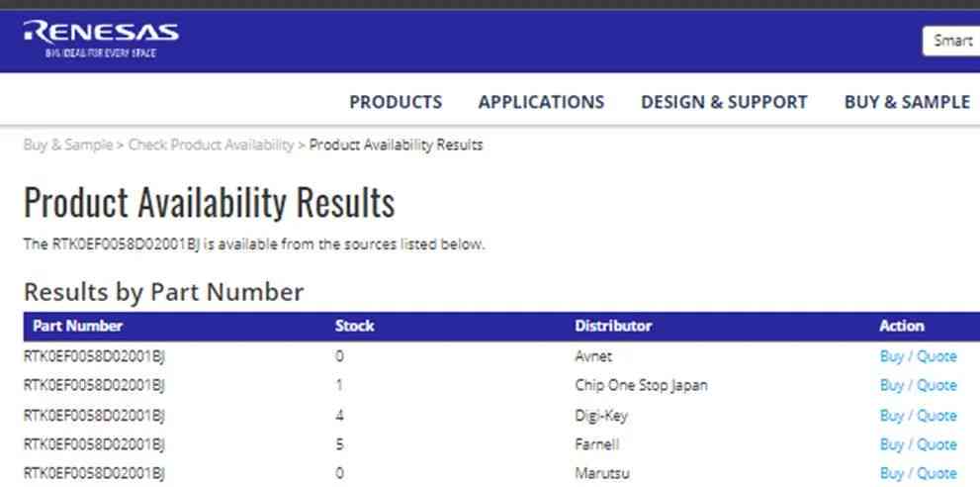Image resolution: width=980 pixels, height=487 pixels.
Task: Click Buy / Quote for Digi-Key
Action: click(918, 415)
